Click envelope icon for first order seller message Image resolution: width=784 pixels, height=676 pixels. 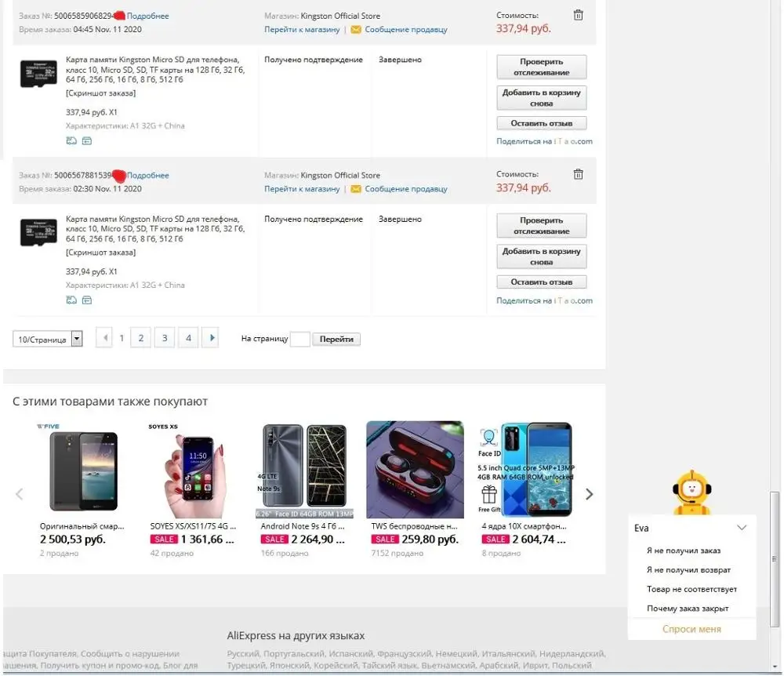tap(355, 30)
